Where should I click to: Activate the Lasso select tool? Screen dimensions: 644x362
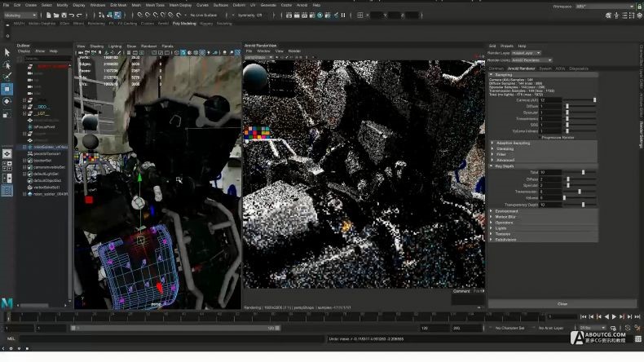coord(7,65)
